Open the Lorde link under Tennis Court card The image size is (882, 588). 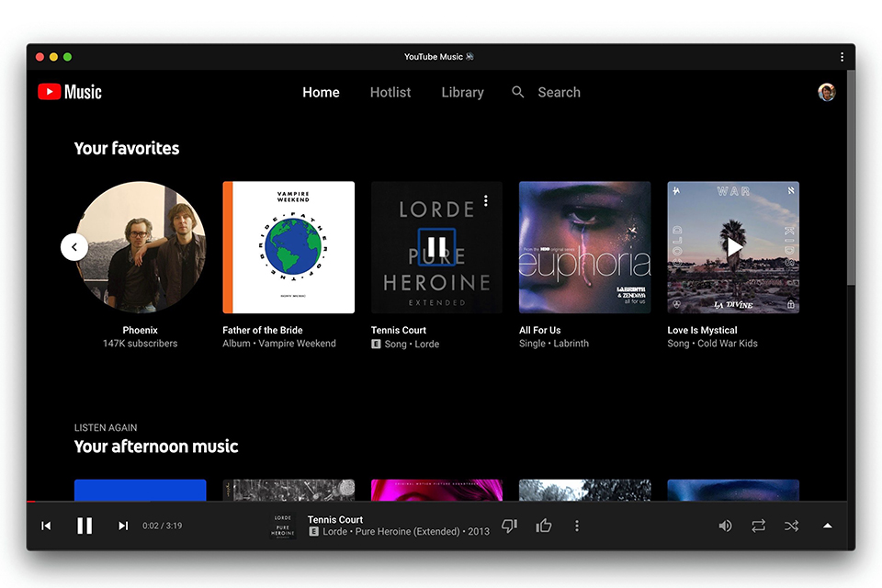pyautogui.click(x=427, y=344)
